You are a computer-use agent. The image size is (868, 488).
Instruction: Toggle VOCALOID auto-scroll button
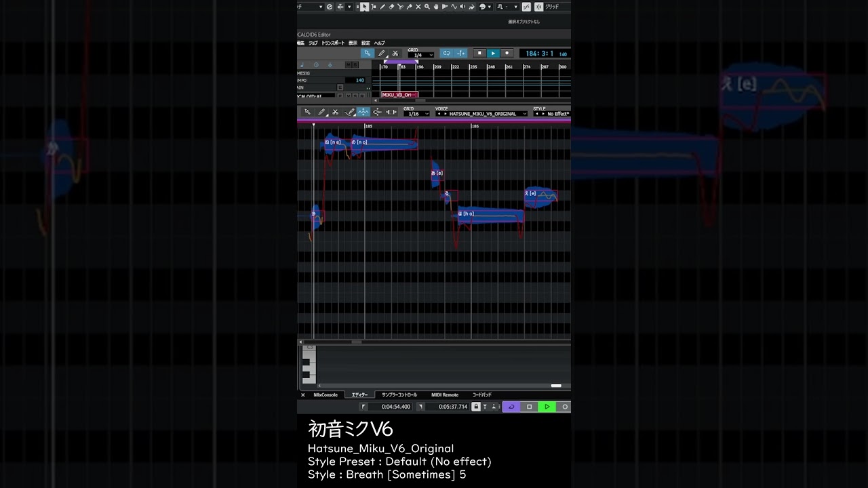460,53
